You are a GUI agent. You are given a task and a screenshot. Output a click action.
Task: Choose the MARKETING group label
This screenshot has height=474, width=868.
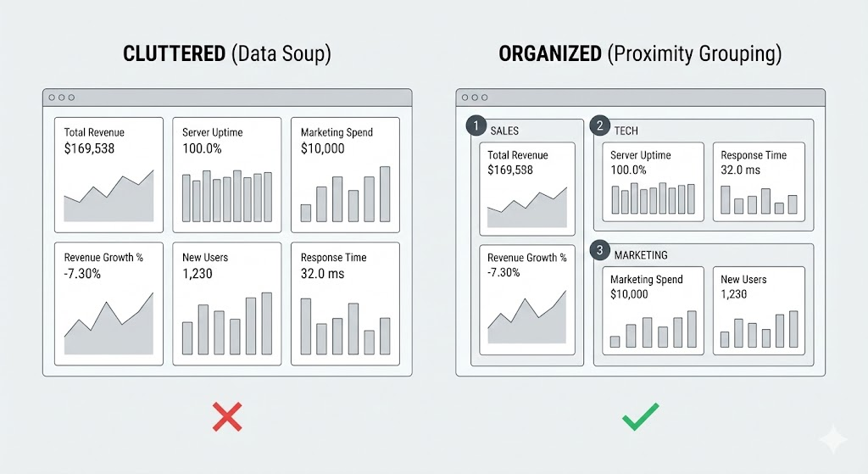[x=641, y=255]
